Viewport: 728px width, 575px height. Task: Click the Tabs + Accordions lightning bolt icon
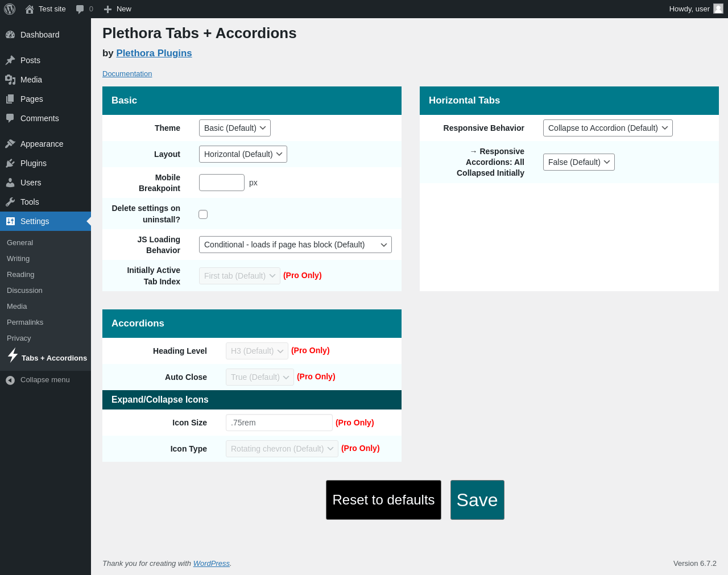[13, 355]
